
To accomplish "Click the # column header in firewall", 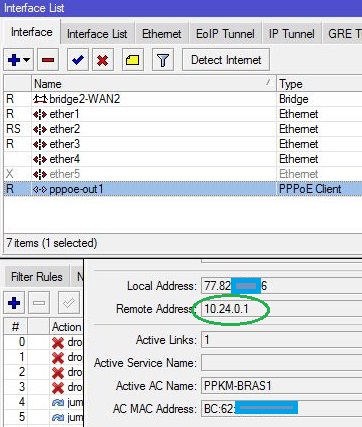I will coord(15,327).
